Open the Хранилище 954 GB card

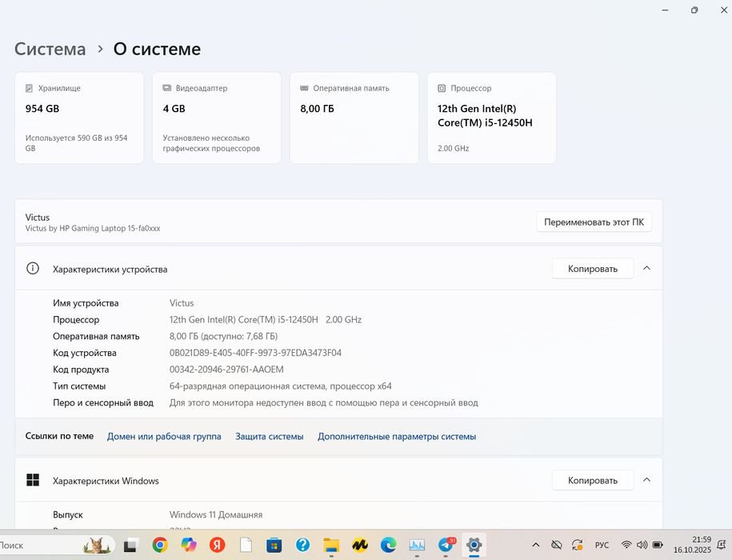[79, 118]
